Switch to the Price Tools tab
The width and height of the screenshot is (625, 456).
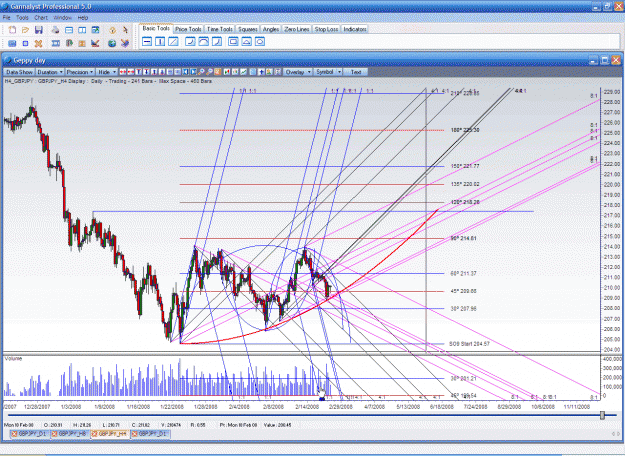188,29
